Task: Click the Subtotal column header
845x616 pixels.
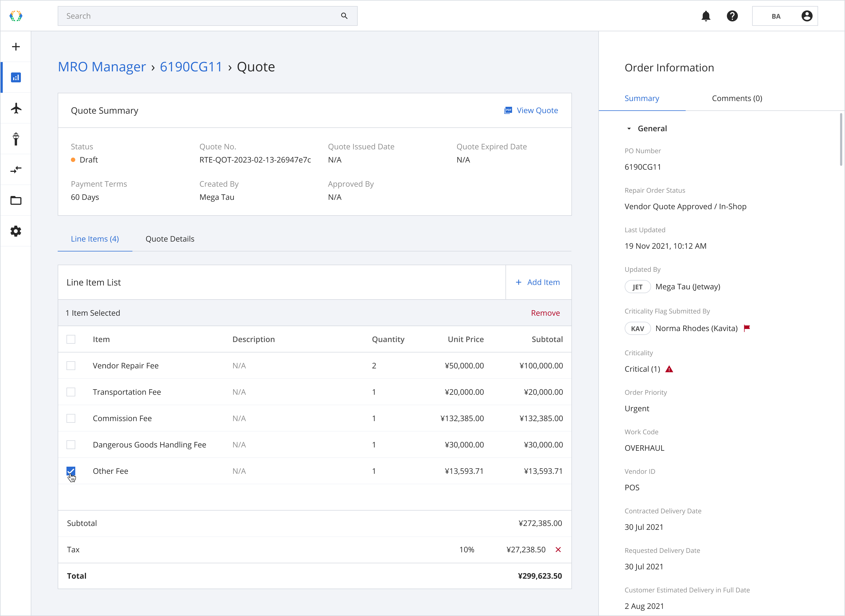Action: 547,339
